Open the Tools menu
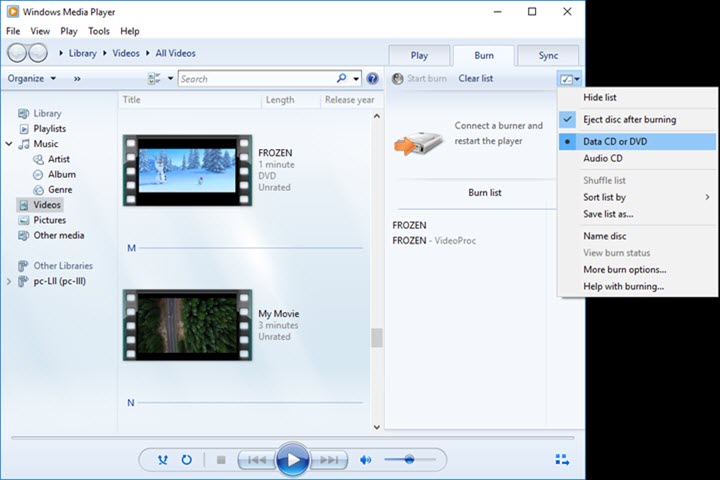Image resolution: width=720 pixels, height=480 pixels. tap(98, 31)
